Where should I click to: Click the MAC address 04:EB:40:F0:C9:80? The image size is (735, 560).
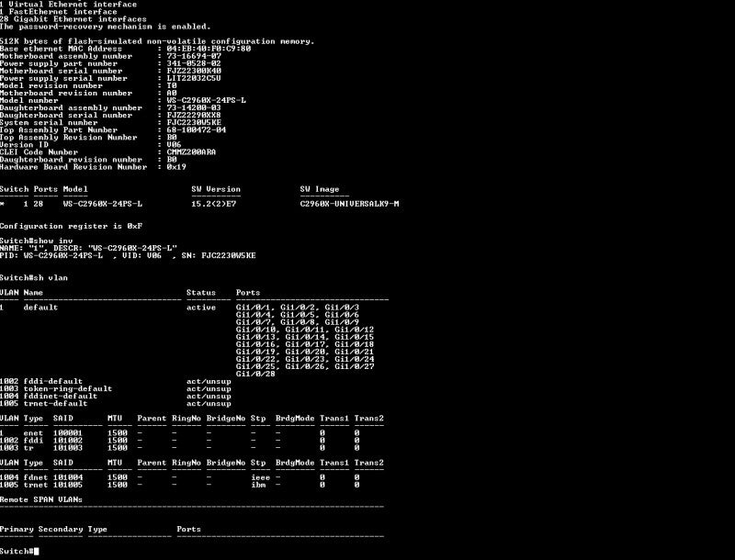[x=209, y=49]
